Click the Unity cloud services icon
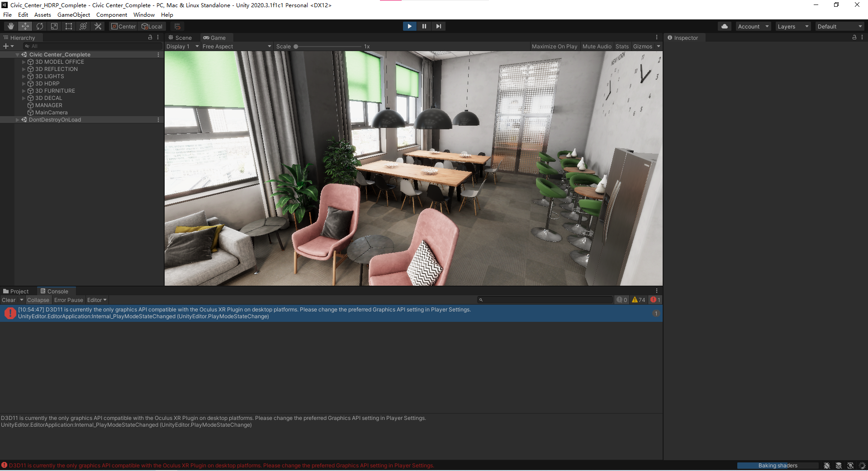 coord(724,26)
